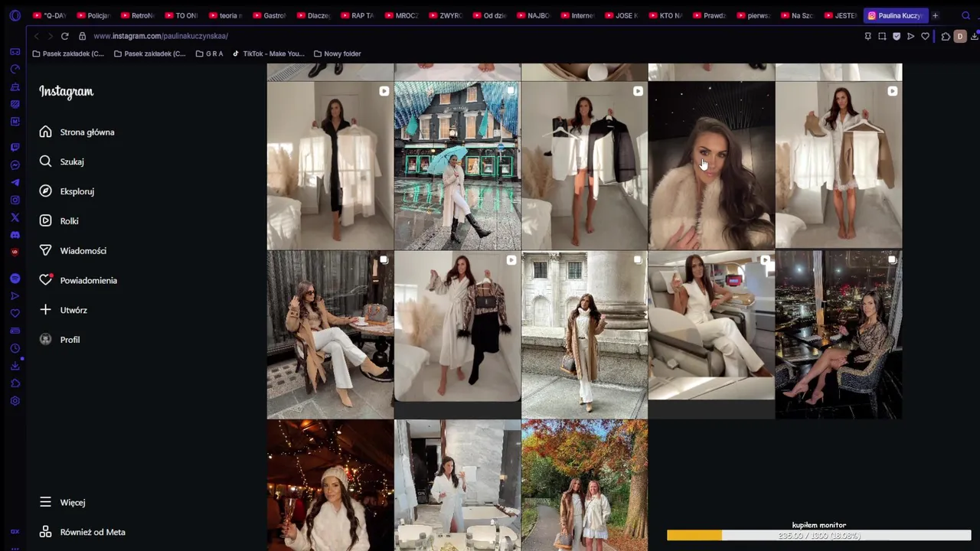The height and width of the screenshot is (551, 980).
Task: Open post of woman in white fur coat
Action: 711,165
